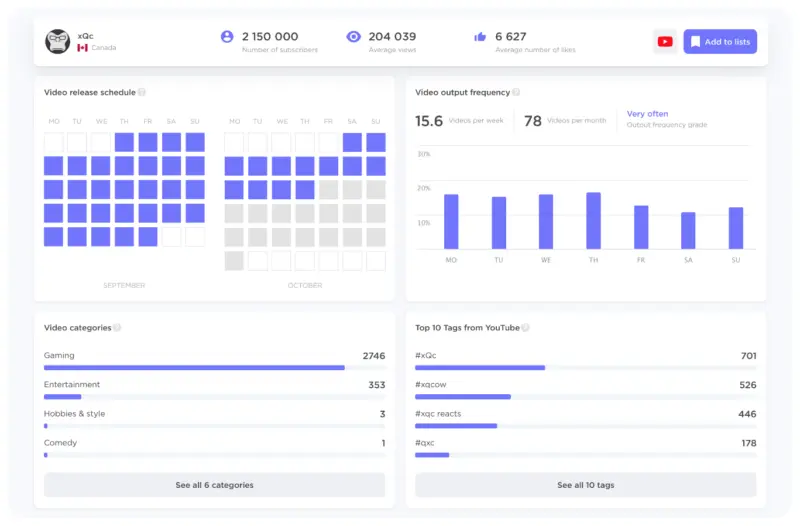Viewport: 800px width, 526px height.
Task: Select the Thursday bar in frequency chart
Action: [593, 221]
